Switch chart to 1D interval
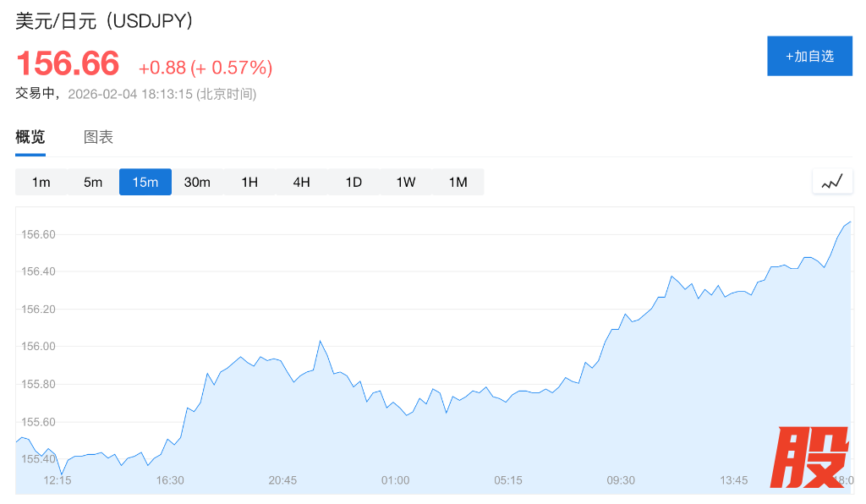The image size is (866, 504). pos(354,182)
